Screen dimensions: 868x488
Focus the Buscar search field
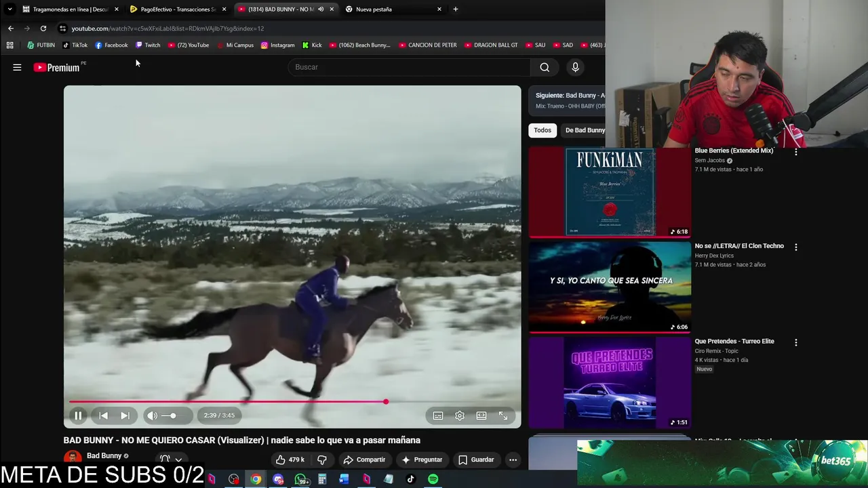point(410,67)
